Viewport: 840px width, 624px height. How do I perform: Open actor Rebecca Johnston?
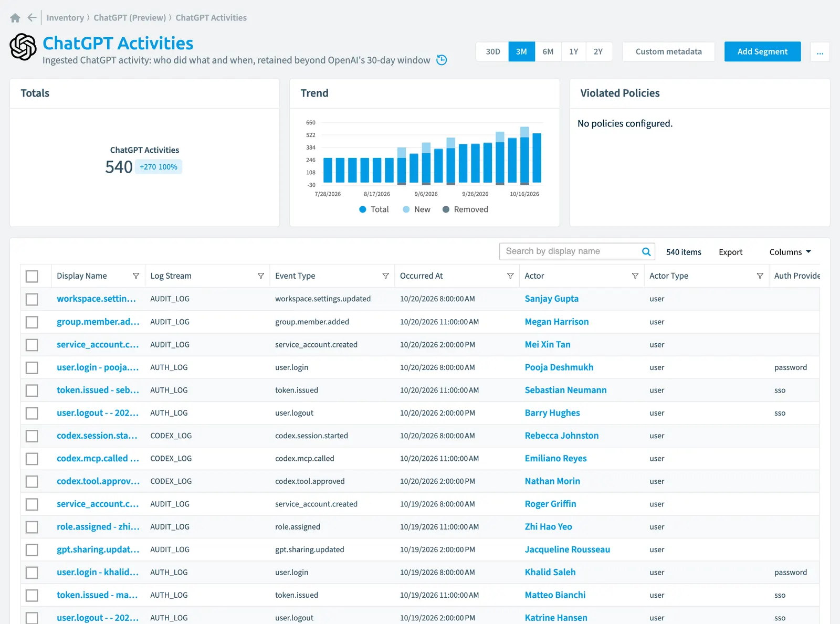pyautogui.click(x=561, y=436)
